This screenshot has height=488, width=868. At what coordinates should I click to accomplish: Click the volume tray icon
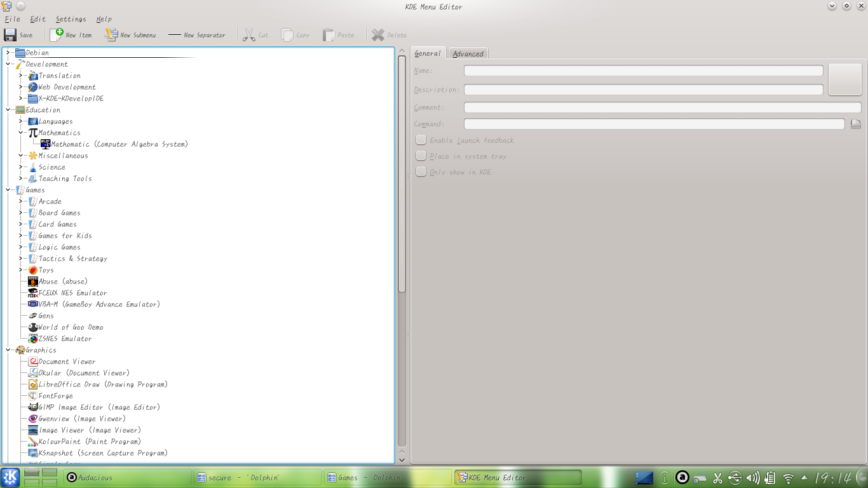(x=753, y=478)
